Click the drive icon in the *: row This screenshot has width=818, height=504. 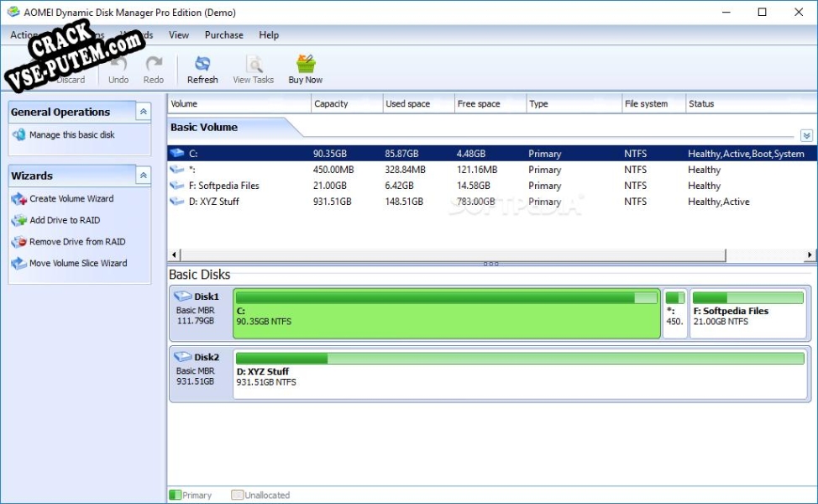177,169
